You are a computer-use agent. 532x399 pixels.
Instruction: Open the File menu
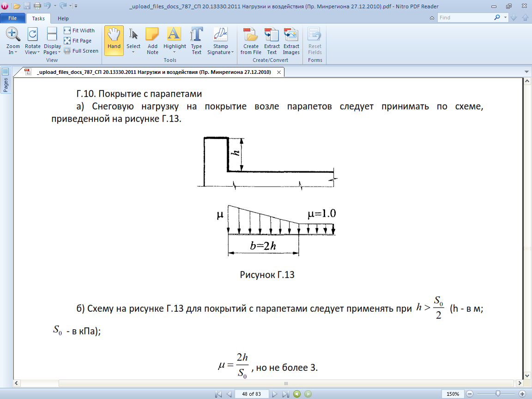12,18
